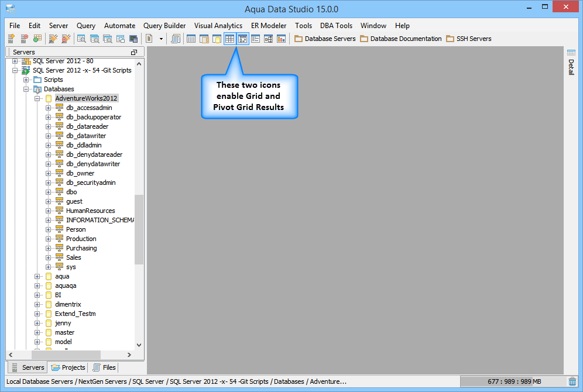Click the guest schema icon

coord(60,201)
